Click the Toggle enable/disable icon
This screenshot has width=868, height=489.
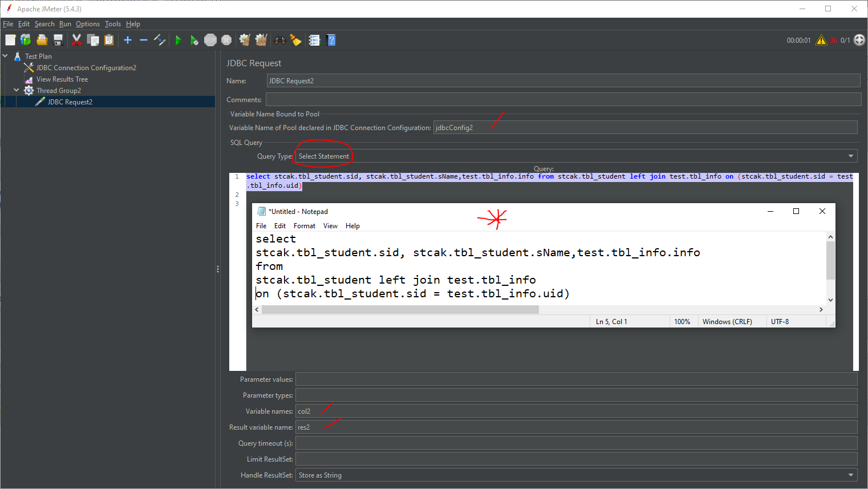[160, 40]
